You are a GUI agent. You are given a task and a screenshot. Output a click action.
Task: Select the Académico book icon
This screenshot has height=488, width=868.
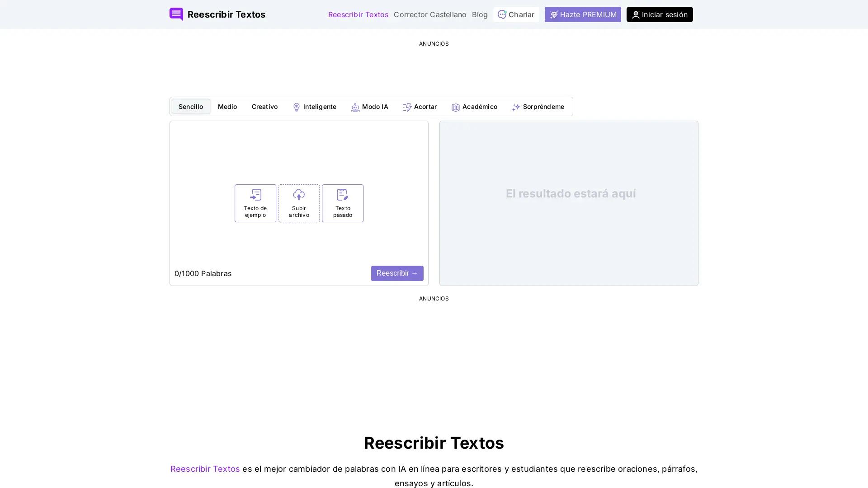point(456,107)
